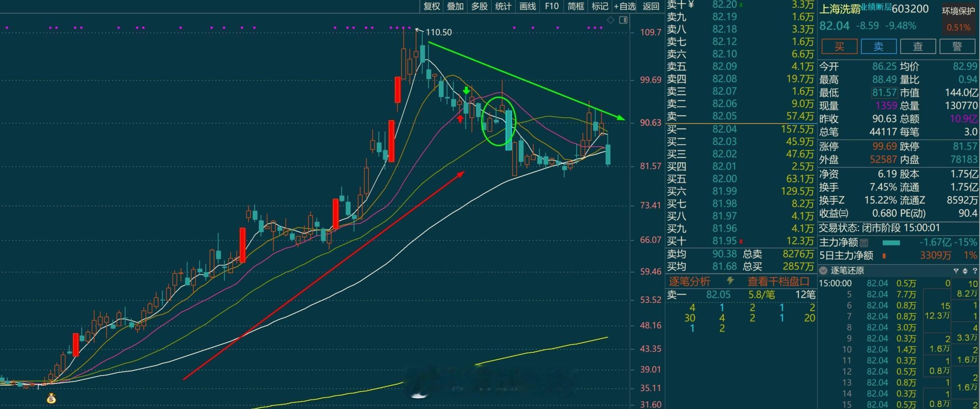This screenshot has height=409, width=980.
Task: Open 查看千档盘口 link
Action: click(779, 281)
